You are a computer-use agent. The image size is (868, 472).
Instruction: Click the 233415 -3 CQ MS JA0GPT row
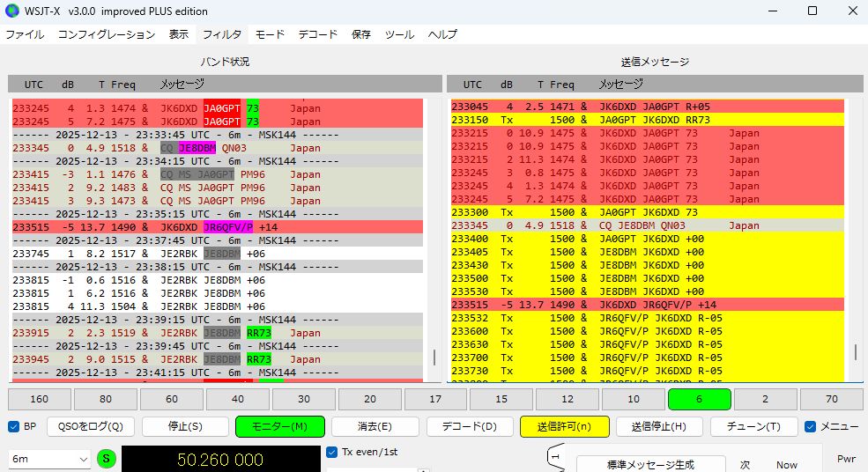tap(218, 174)
